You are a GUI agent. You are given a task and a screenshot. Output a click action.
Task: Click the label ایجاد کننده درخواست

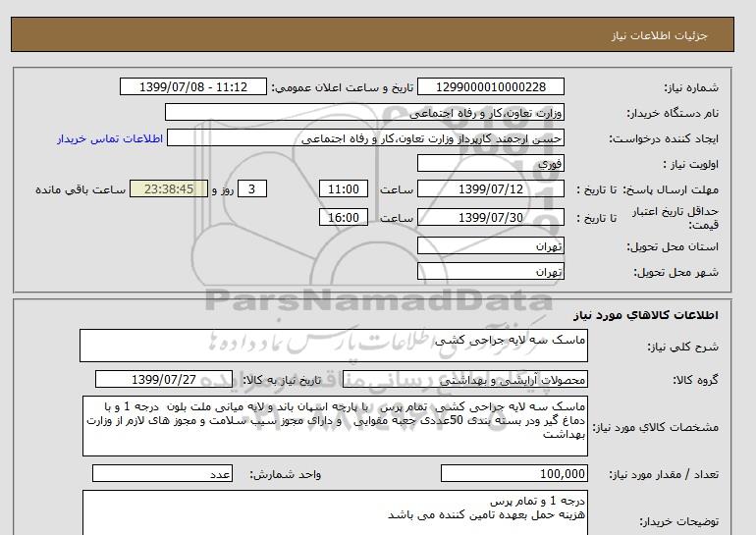(x=664, y=138)
